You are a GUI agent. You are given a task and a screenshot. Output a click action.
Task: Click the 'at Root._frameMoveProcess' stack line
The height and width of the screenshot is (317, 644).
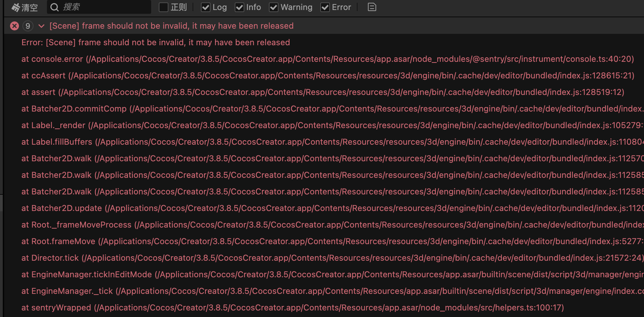333,225
